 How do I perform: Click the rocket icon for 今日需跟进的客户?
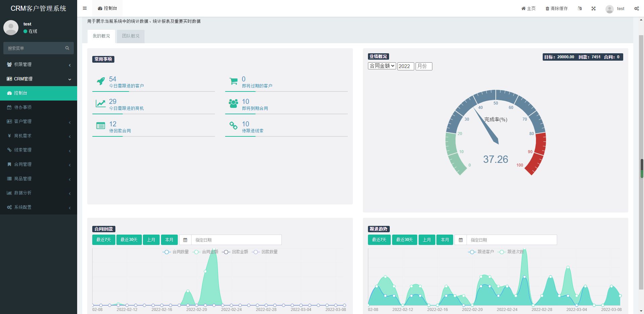pos(101,81)
